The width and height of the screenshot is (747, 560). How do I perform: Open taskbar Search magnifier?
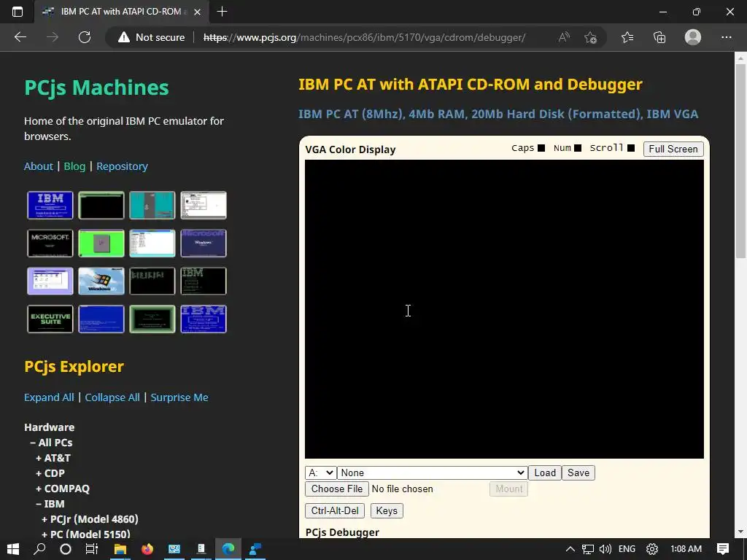[x=39, y=549]
